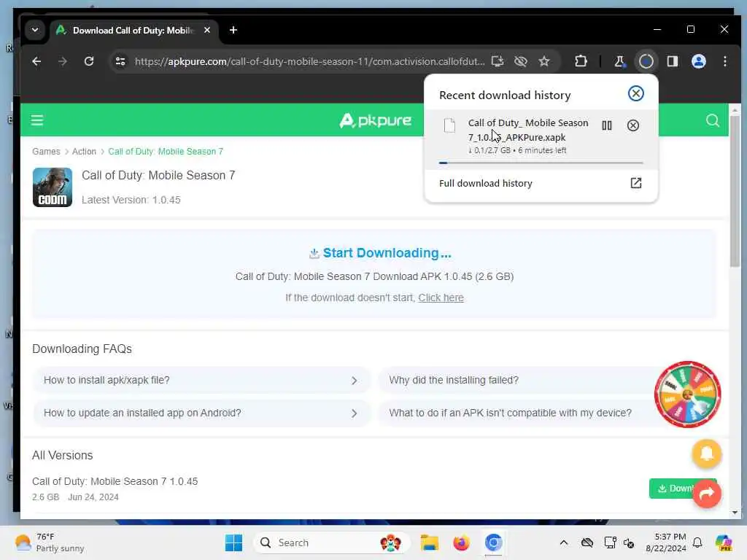
Task: Expand 'How to update an installed app' FAQ
Action: (201, 413)
